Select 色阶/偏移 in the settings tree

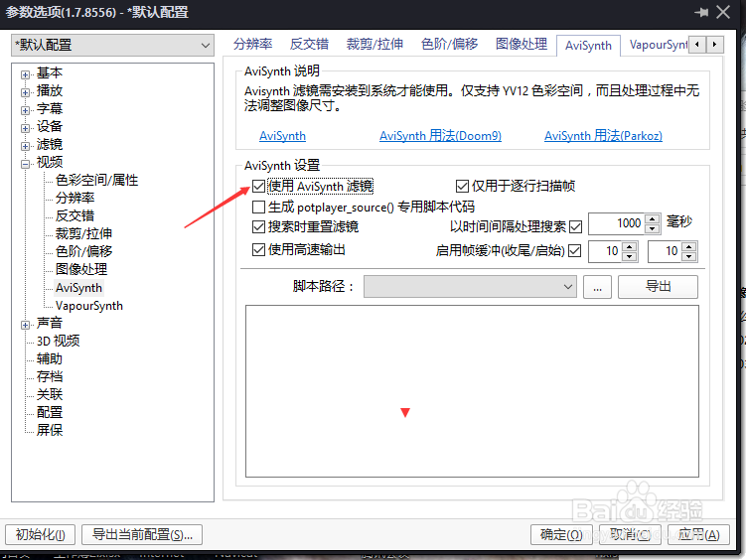tap(83, 251)
